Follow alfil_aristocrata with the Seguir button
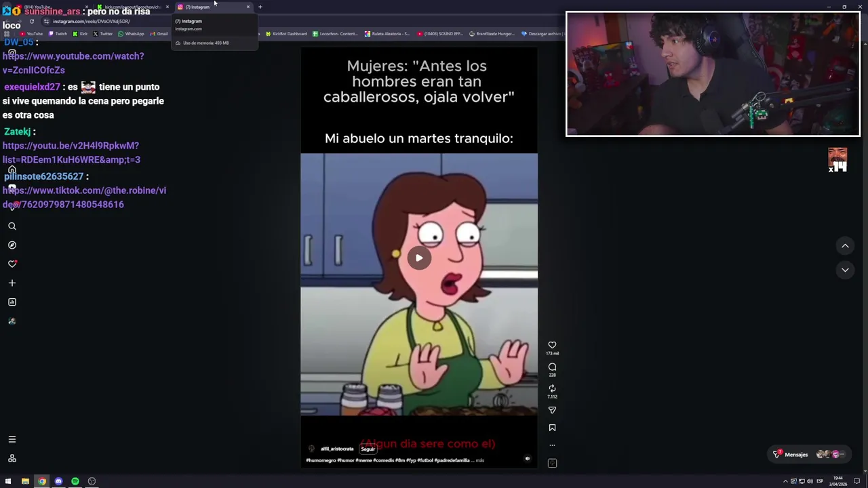868x488 pixels. (x=368, y=449)
